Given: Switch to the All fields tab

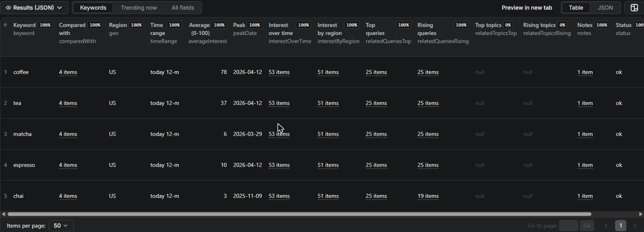Looking at the screenshot, I should pyautogui.click(x=183, y=7).
